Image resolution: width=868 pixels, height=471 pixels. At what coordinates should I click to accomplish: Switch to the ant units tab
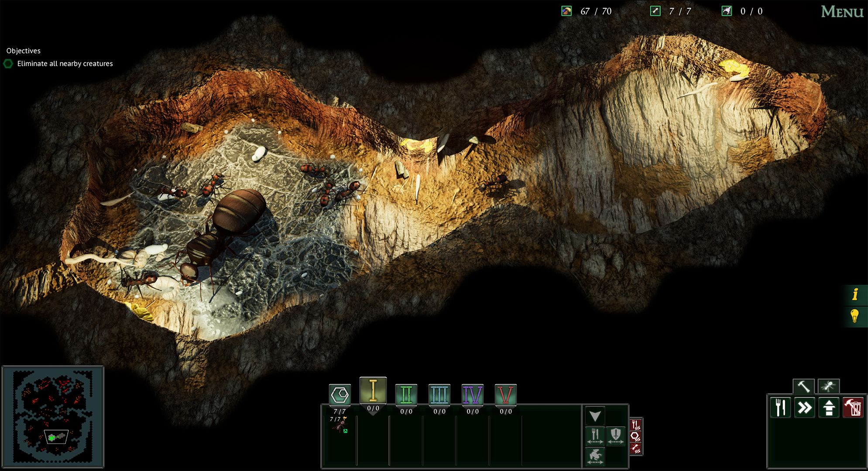coord(828,386)
